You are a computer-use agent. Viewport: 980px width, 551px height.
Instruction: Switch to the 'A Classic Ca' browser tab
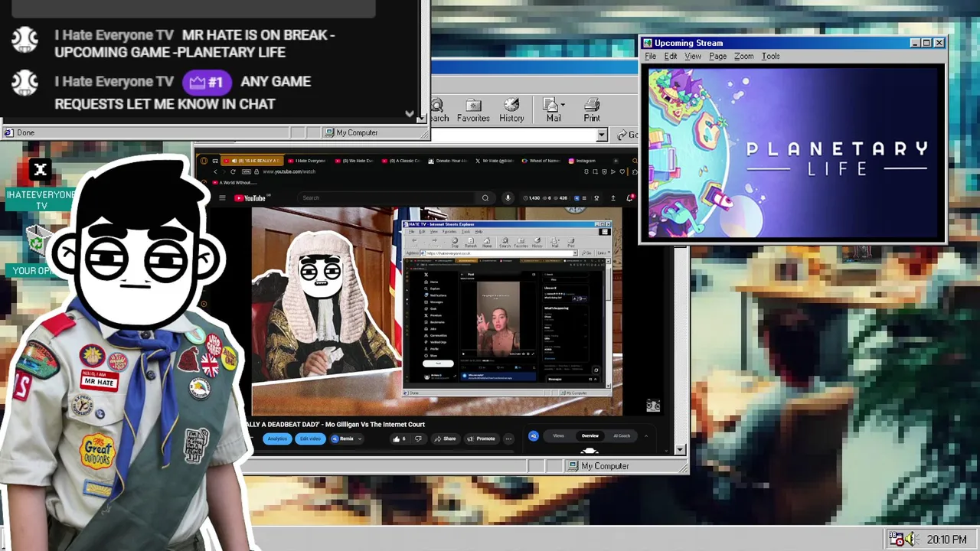pos(400,161)
